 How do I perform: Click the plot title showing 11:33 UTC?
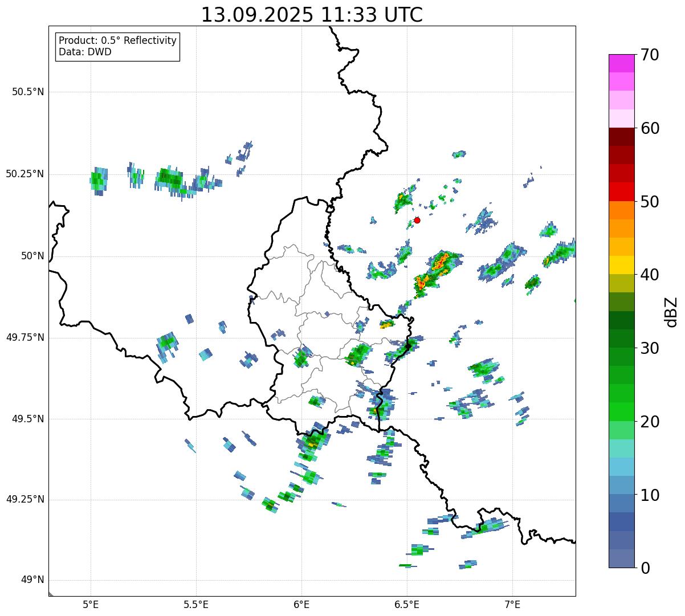coord(312,15)
